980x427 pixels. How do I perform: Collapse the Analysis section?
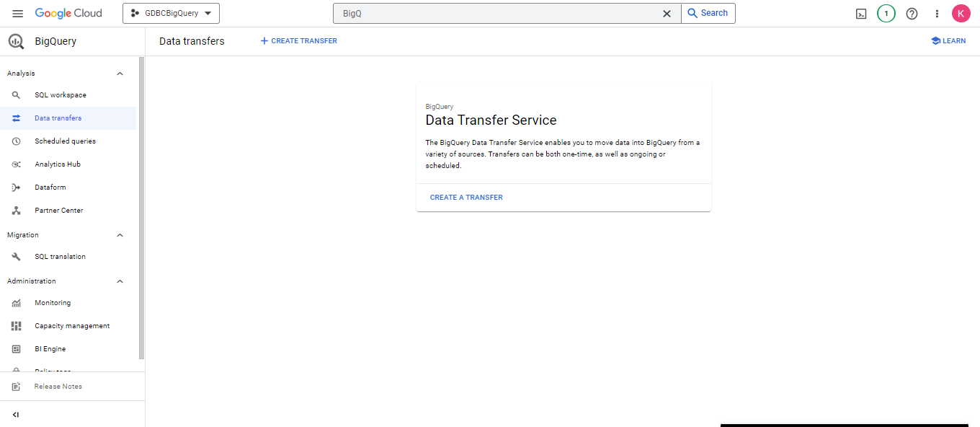120,74
